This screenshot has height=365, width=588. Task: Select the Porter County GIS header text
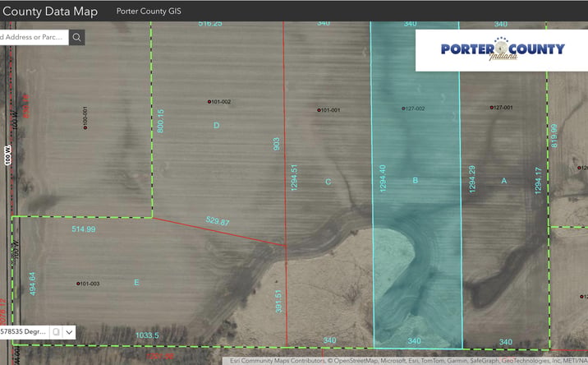pos(149,12)
